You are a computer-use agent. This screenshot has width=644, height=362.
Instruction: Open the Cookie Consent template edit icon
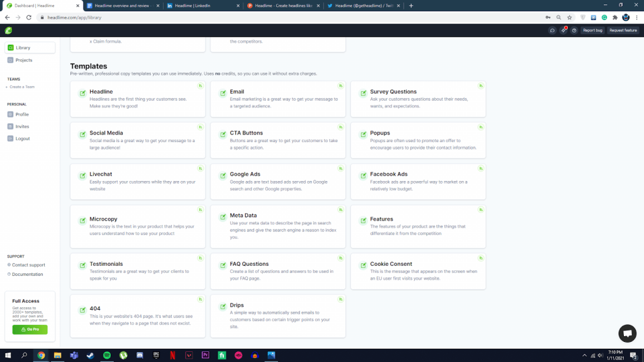[x=363, y=265]
